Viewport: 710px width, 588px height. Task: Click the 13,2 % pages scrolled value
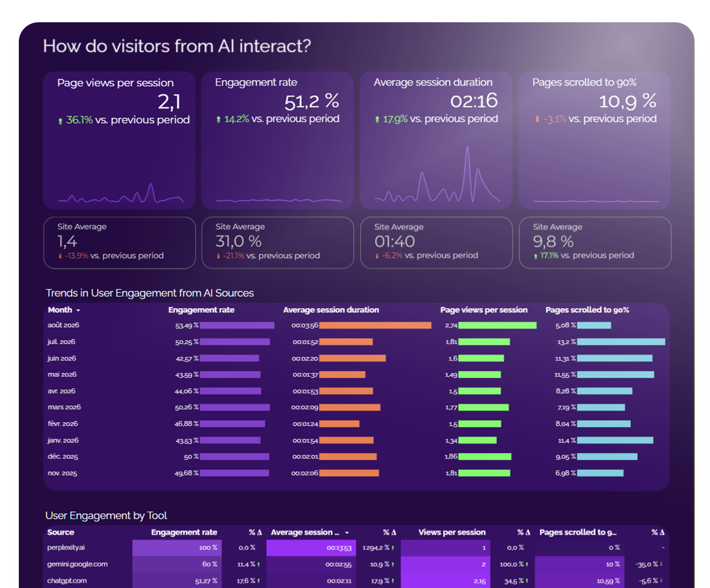[x=567, y=342]
